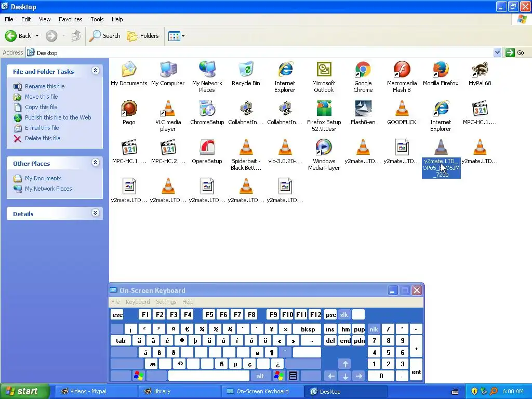532x399 pixels.
Task: Open the Views dropdown button
Action: tap(177, 36)
